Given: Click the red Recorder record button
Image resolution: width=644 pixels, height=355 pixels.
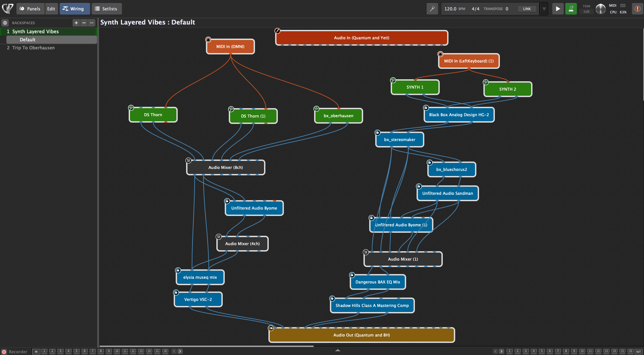Looking at the screenshot, I should tap(4, 352).
